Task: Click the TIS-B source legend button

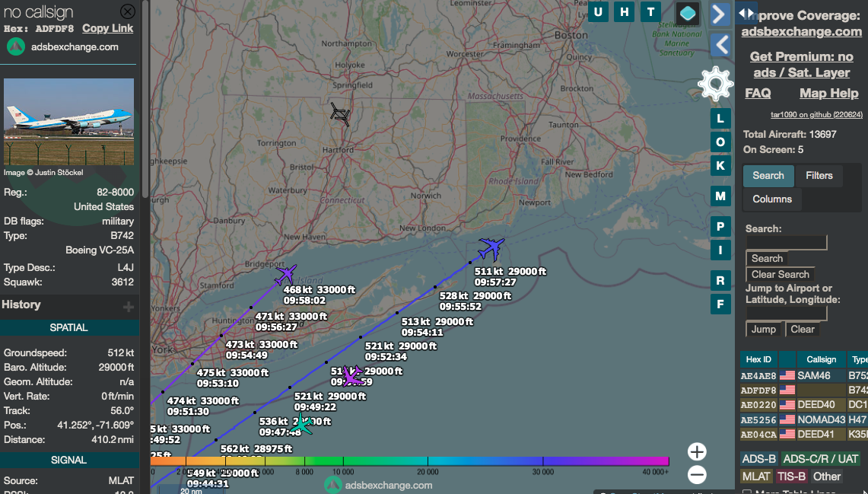Action: (x=791, y=476)
